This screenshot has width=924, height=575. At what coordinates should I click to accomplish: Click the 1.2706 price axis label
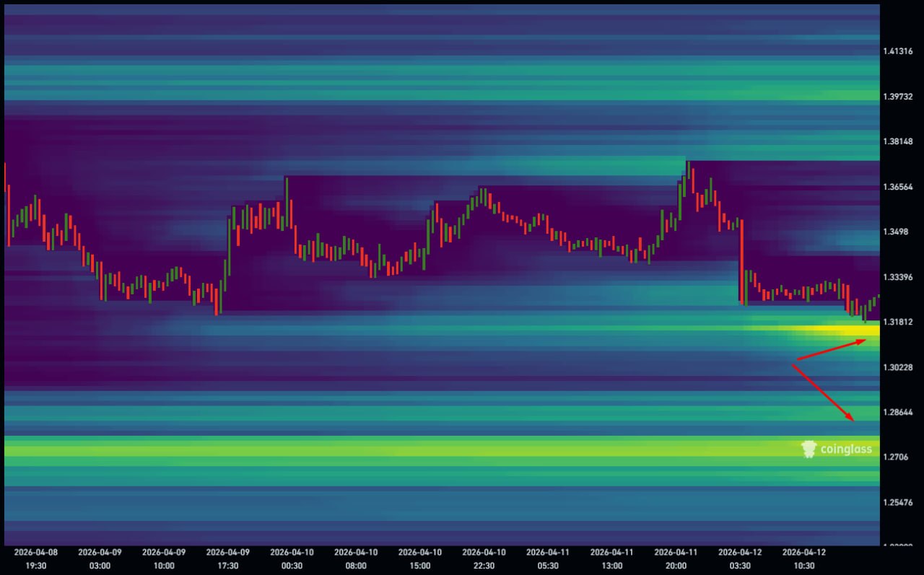[896, 457]
